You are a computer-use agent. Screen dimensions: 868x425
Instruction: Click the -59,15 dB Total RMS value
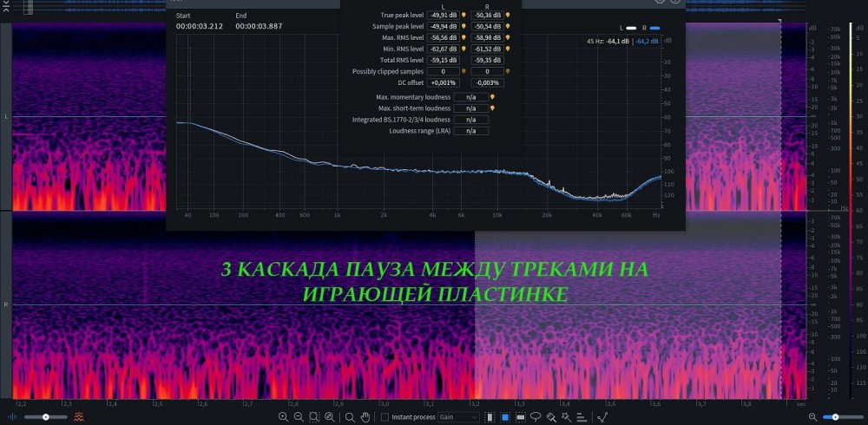click(444, 61)
